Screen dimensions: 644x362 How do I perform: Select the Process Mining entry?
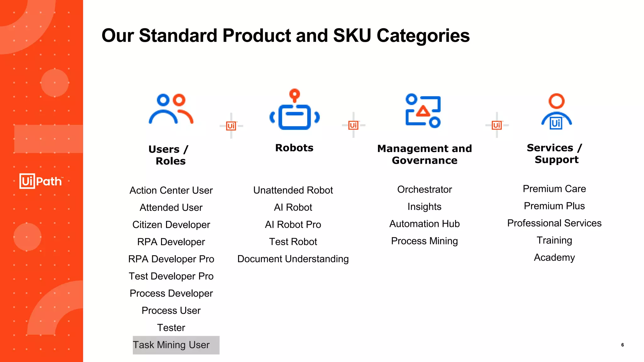(x=424, y=241)
